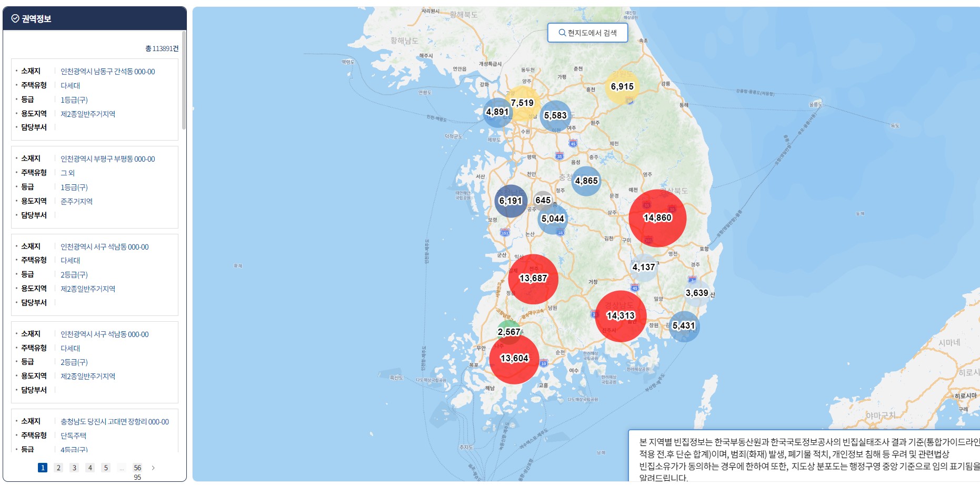
Task: Click 그 외 housing type value
Action: (x=67, y=173)
